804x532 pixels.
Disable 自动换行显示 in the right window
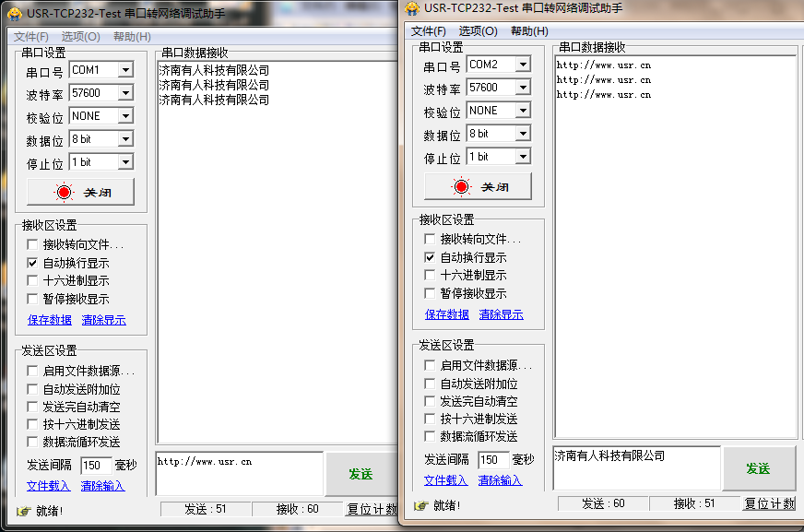coord(430,256)
